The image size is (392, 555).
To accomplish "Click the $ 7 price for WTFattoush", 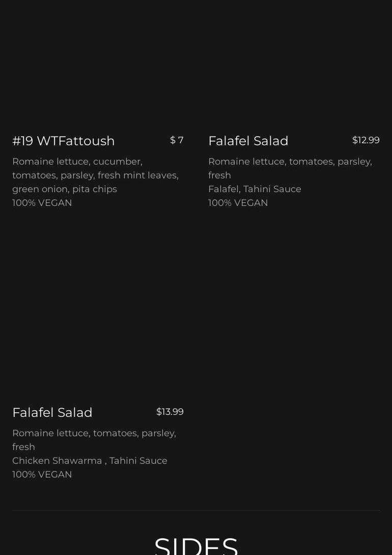I will point(177,140).
